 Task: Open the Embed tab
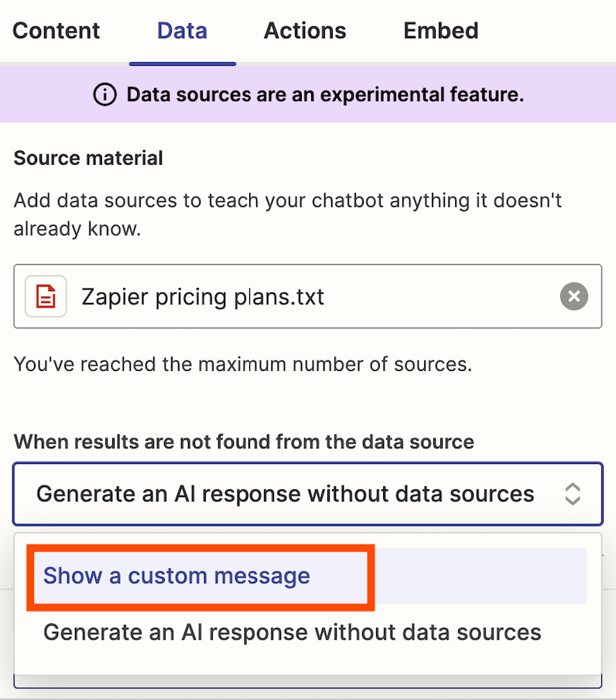tap(440, 31)
